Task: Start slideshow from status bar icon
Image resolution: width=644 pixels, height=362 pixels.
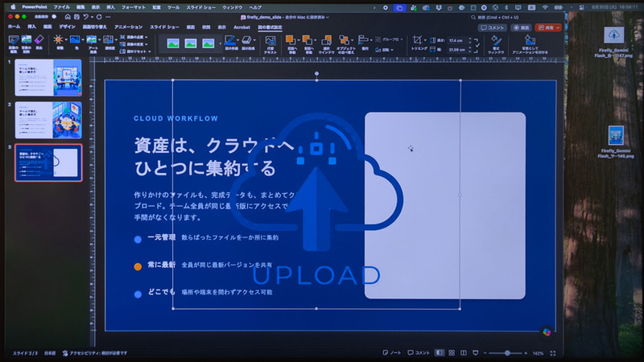Action: (x=476, y=353)
